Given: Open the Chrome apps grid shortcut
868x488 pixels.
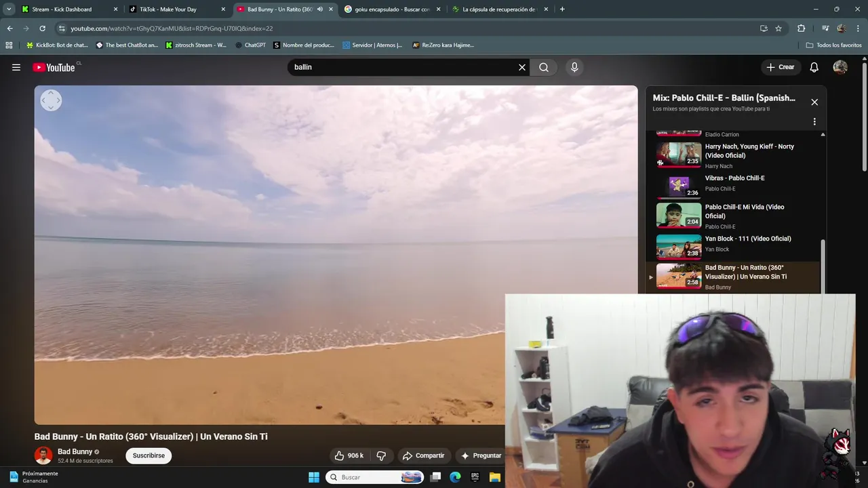Looking at the screenshot, I should pyautogui.click(x=9, y=45).
